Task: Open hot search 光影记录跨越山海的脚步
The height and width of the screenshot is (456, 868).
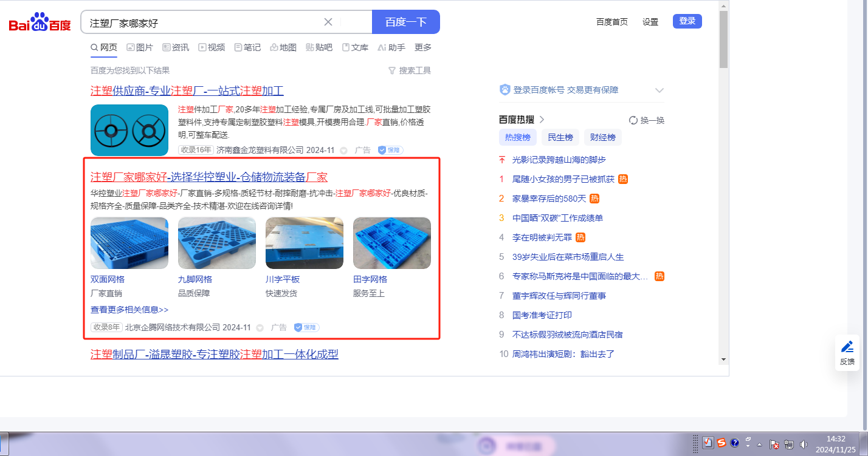Action: coord(559,160)
